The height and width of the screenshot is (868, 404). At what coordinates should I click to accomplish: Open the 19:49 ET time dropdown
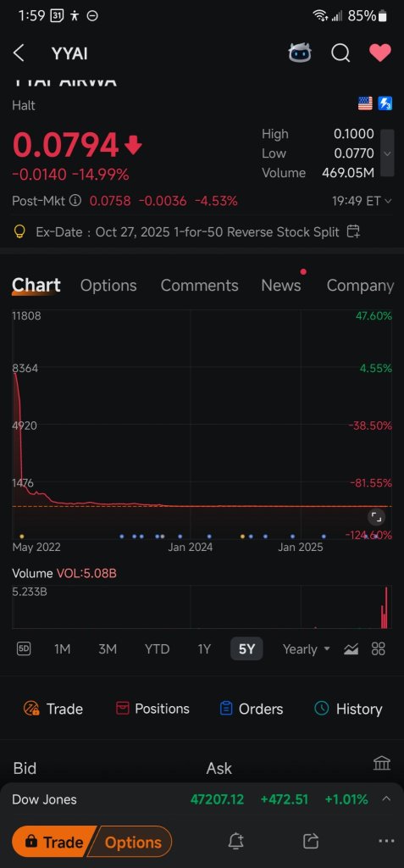[x=362, y=200]
